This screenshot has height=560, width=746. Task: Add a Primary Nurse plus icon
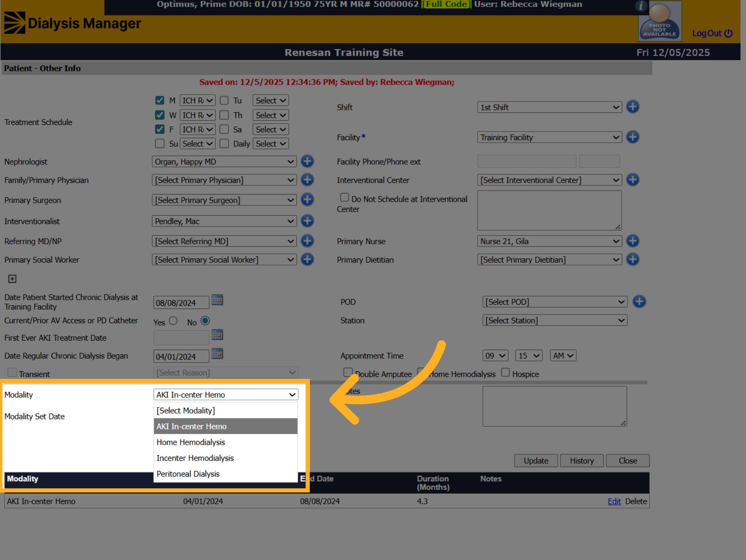pyautogui.click(x=632, y=241)
